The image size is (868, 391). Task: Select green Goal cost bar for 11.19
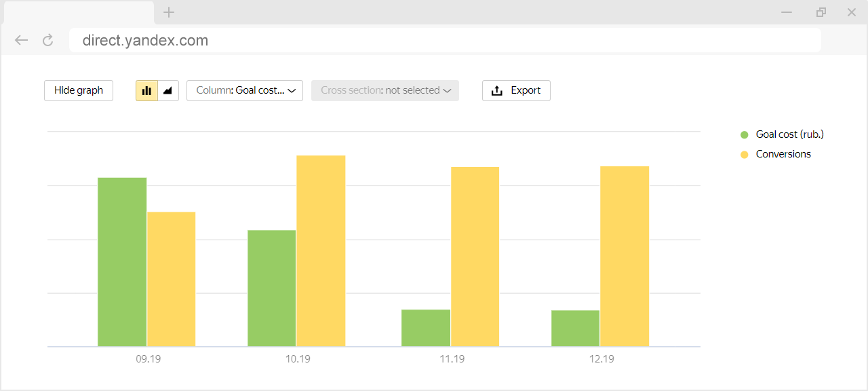pos(426,328)
